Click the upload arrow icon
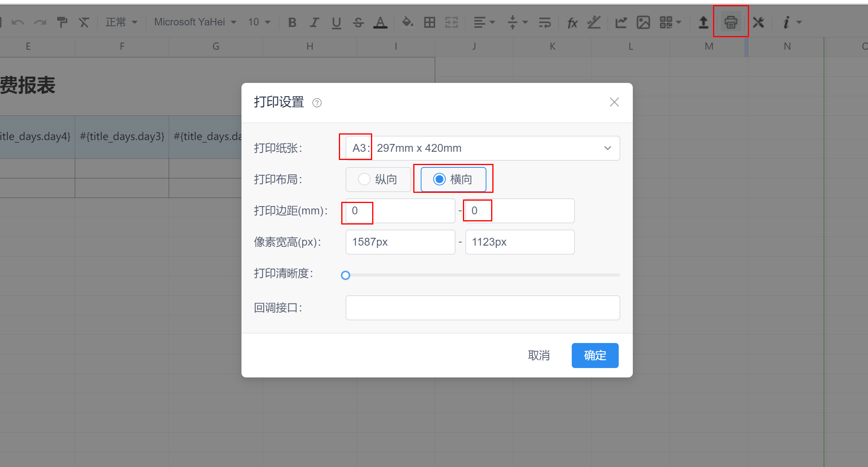The width and height of the screenshot is (868, 467). tap(703, 22)
